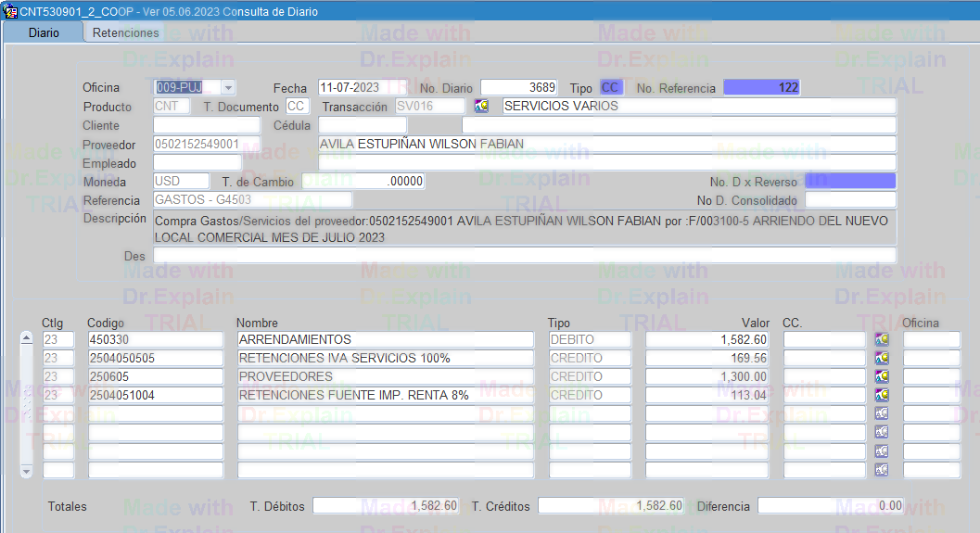The height and width of the screenshot is (533, 980).
Task: Select the Codigo cell containing 450330
Action: pyautogui.click(x=155, y=340)
